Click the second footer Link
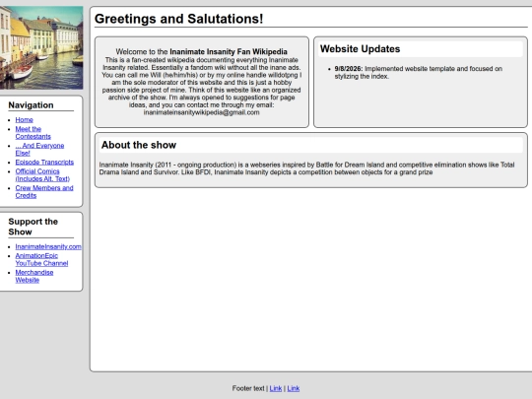 pos(294,388)
